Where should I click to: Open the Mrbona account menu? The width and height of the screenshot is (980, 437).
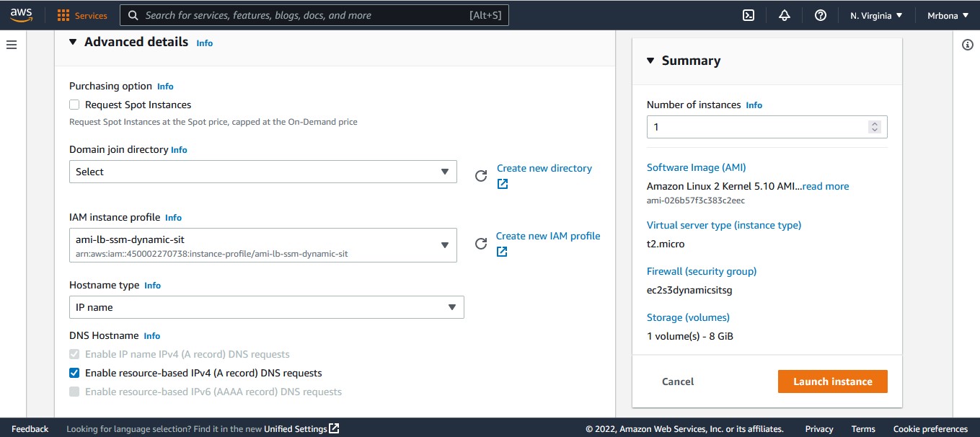pyautogui.click(x=948, y=14)
